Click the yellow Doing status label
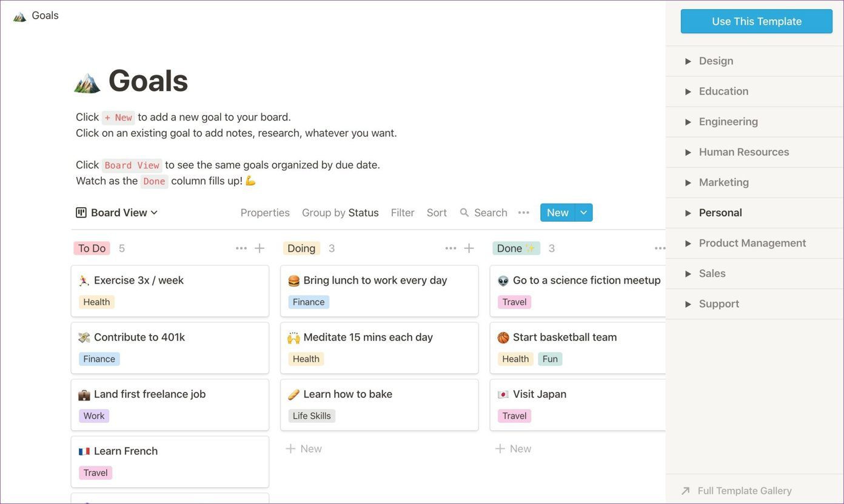The width and height of the screenshot is (844, 504). [x=301, y=248]
